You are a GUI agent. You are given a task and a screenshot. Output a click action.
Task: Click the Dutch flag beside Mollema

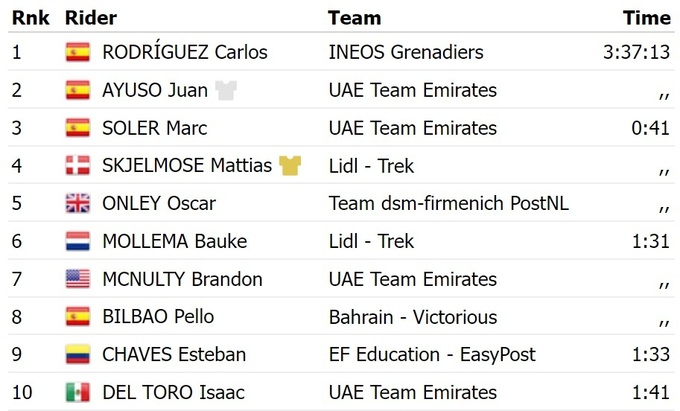point(77,242)
